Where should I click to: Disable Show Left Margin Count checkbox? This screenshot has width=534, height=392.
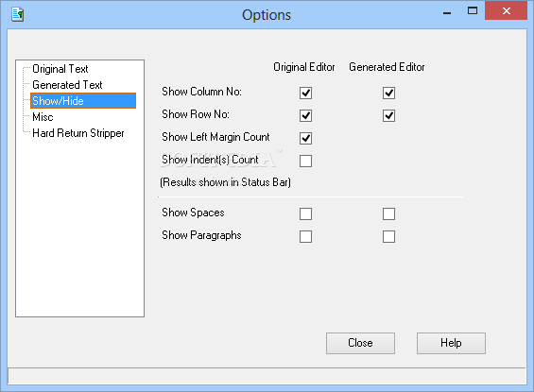pyautogui.click(x=305, y=138)
